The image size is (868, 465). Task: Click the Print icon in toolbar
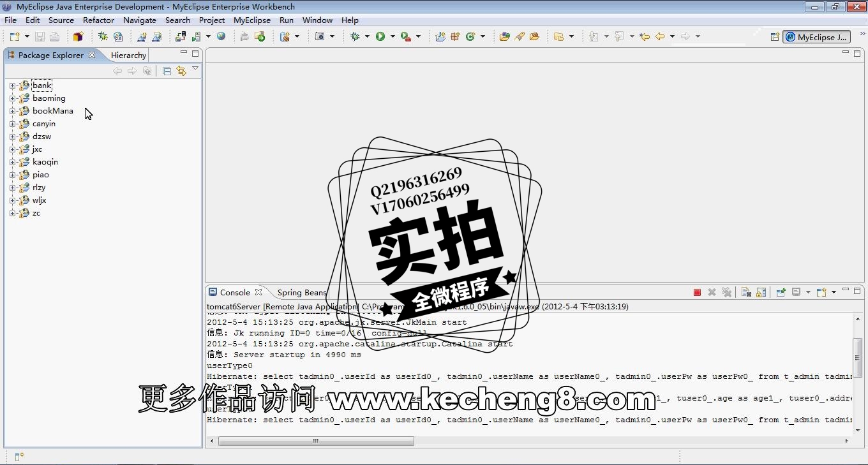click(x=54, y=36)
